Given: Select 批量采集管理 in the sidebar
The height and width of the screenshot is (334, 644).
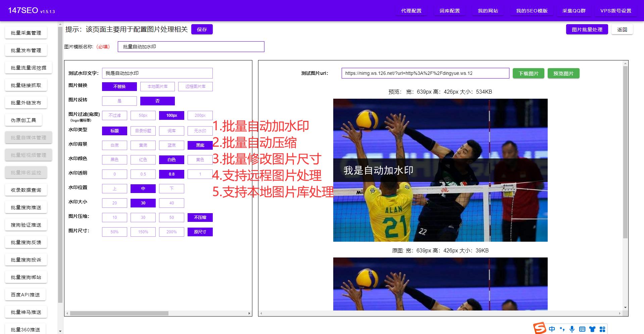Looking at the screenshot, I should click(x=26, y=33).
